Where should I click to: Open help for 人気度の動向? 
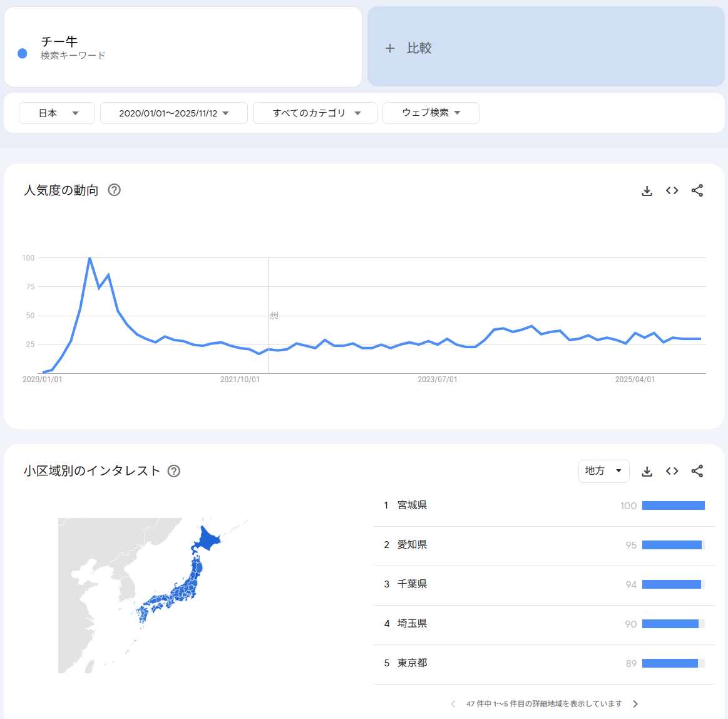tap(114, 190)
